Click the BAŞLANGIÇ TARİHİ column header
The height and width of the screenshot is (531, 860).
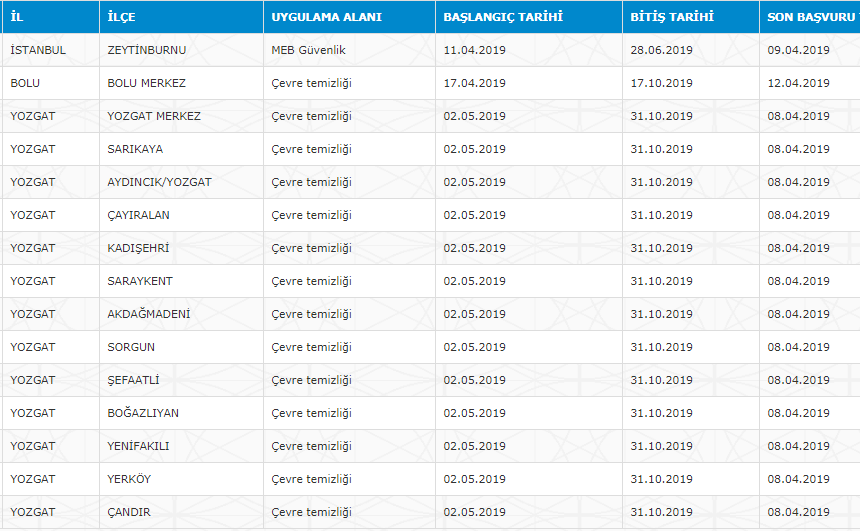(503, 17)
